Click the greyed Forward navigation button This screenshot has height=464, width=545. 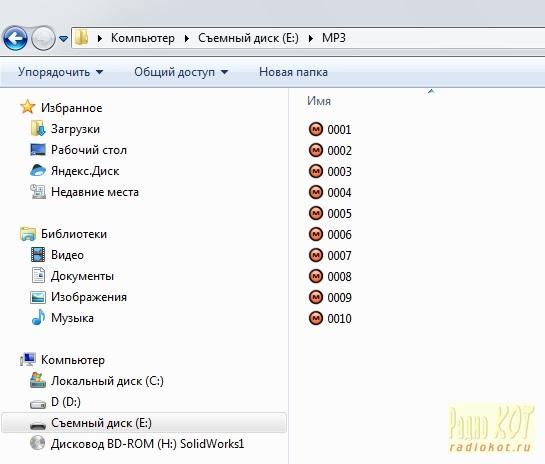tap(43, 38)
